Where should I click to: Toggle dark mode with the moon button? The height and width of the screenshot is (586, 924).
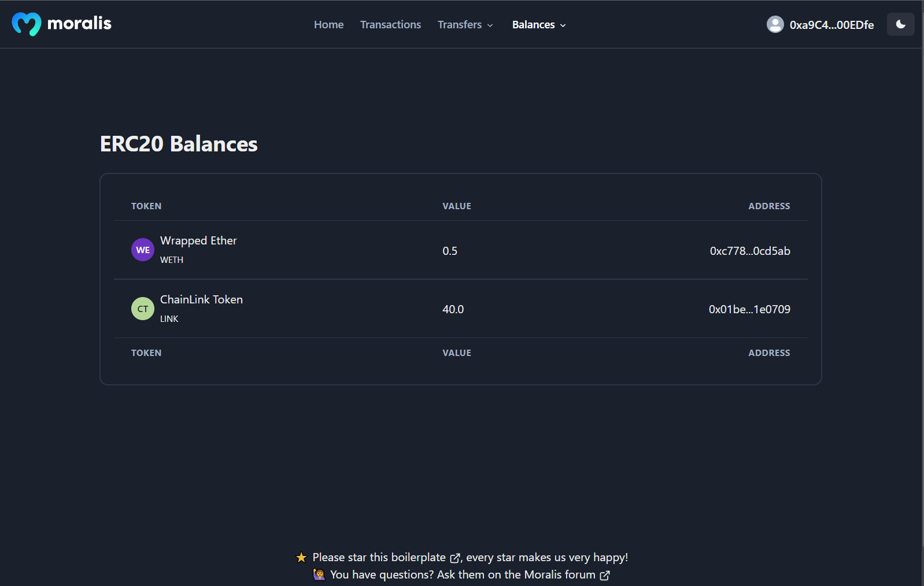(900, 24)
